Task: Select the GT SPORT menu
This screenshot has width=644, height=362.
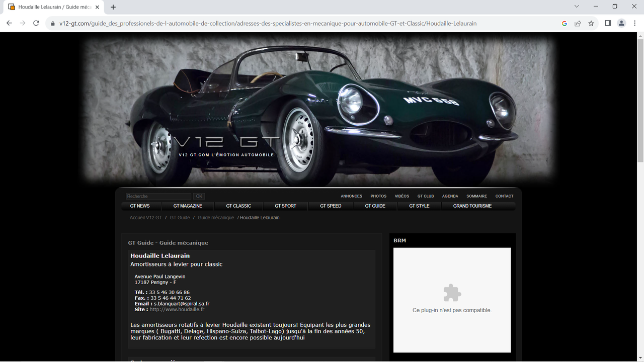Action: 285,206
